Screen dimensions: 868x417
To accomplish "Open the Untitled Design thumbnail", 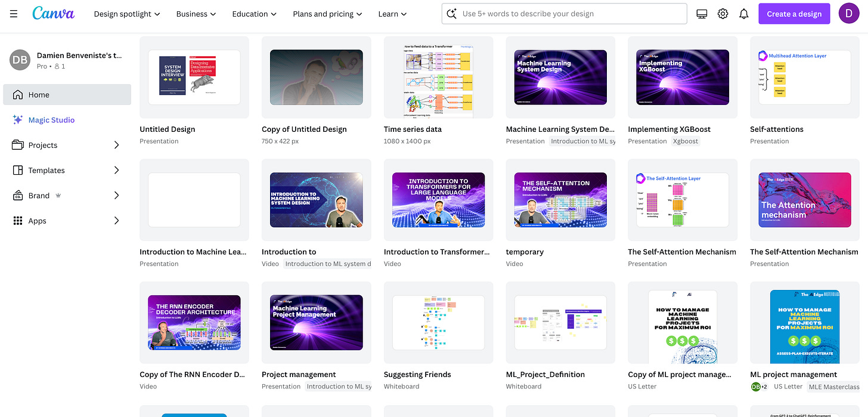I will pyautogui.click(x=194, y=78).
